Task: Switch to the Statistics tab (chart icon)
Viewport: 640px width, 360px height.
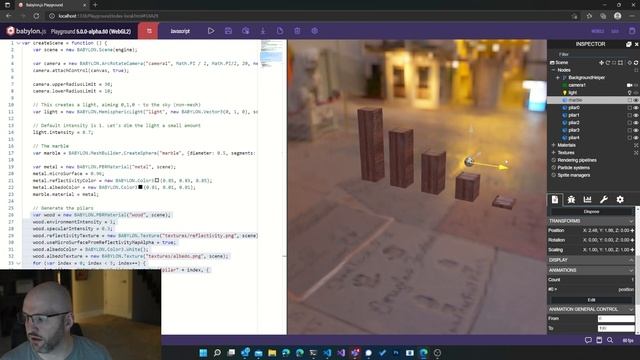Action: [x=587, y=200]
